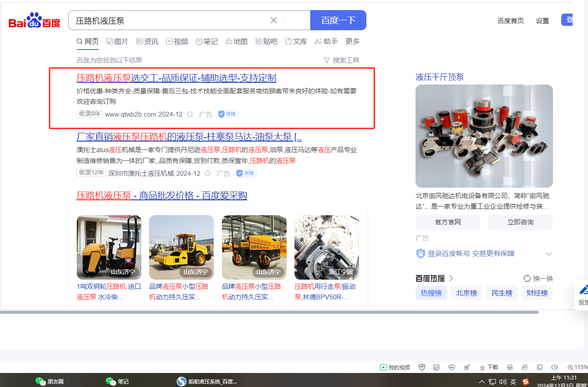Switch to the 文库 search tab
The height and width of the screenshot is (387, 588).
(296, 42)
